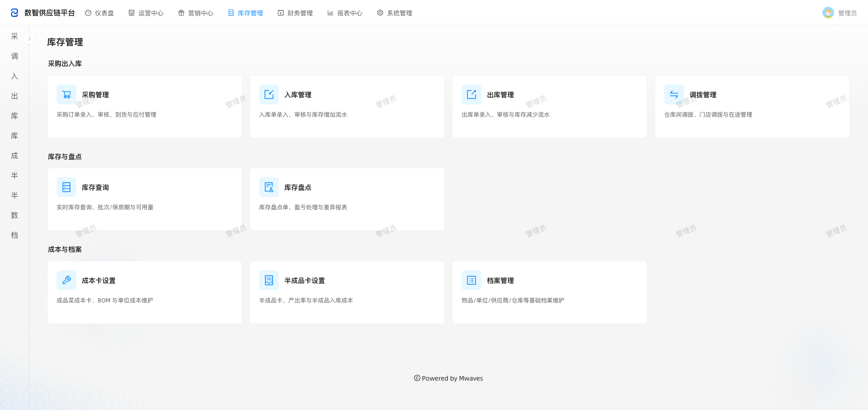Open the 仪表盘 menu
The height and width of the screenshot is (410, 868).
click(x=99, y=13)
